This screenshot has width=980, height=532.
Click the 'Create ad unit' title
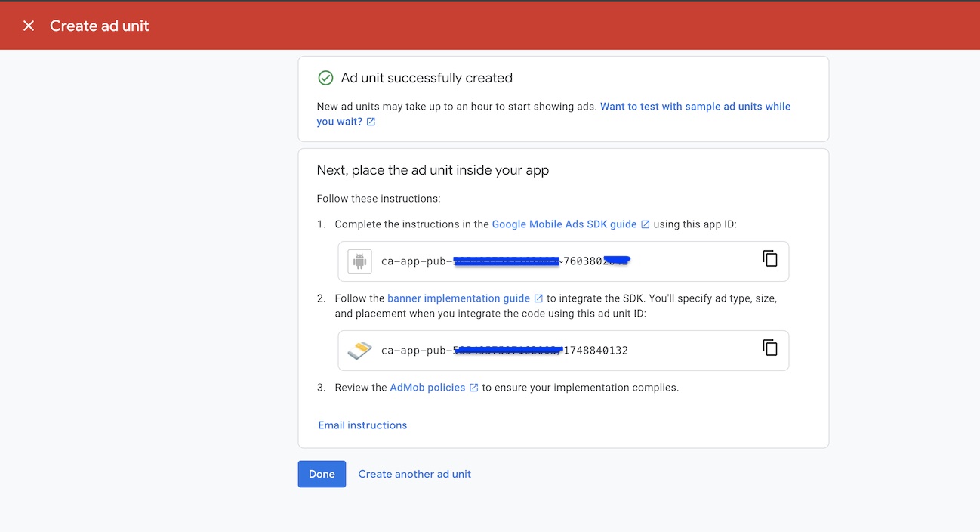click(x=100, y=26)
